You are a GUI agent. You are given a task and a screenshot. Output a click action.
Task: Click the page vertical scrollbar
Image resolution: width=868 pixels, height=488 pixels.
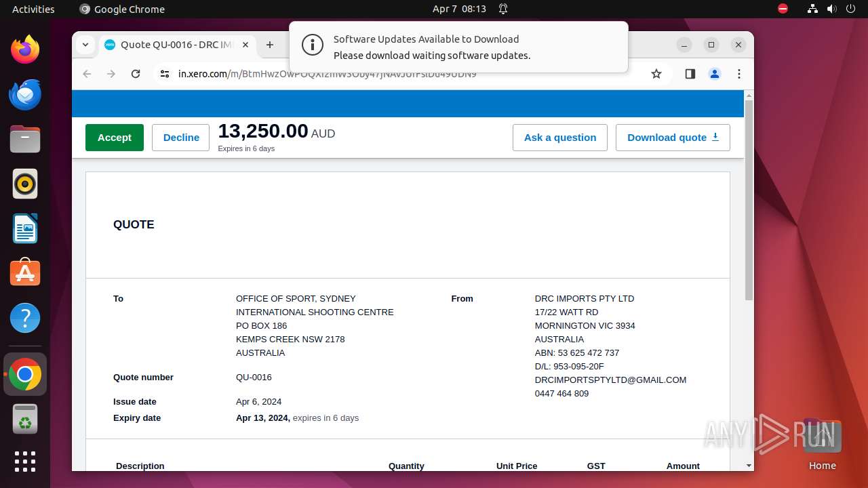[x=749, y=200]
